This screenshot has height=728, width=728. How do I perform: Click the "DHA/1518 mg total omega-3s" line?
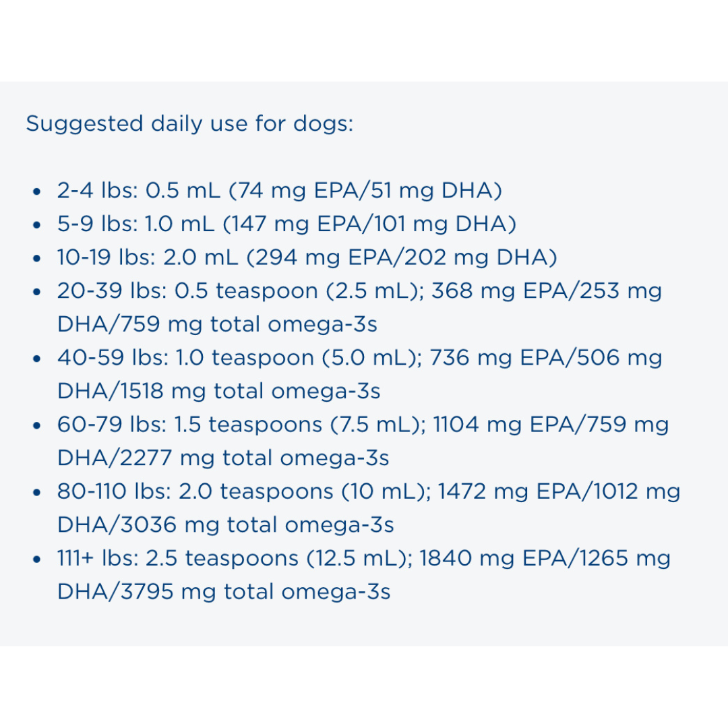[219, 391]
